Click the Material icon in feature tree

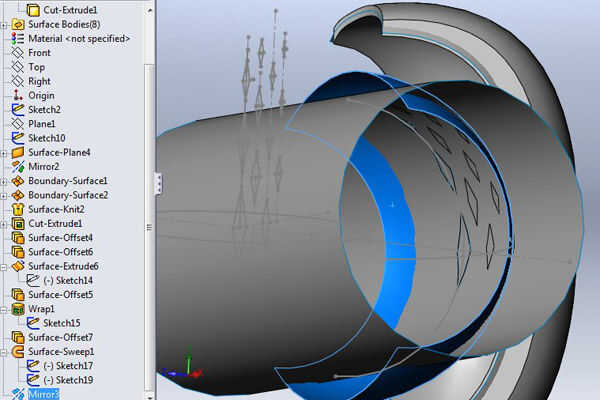coord(18,39)
